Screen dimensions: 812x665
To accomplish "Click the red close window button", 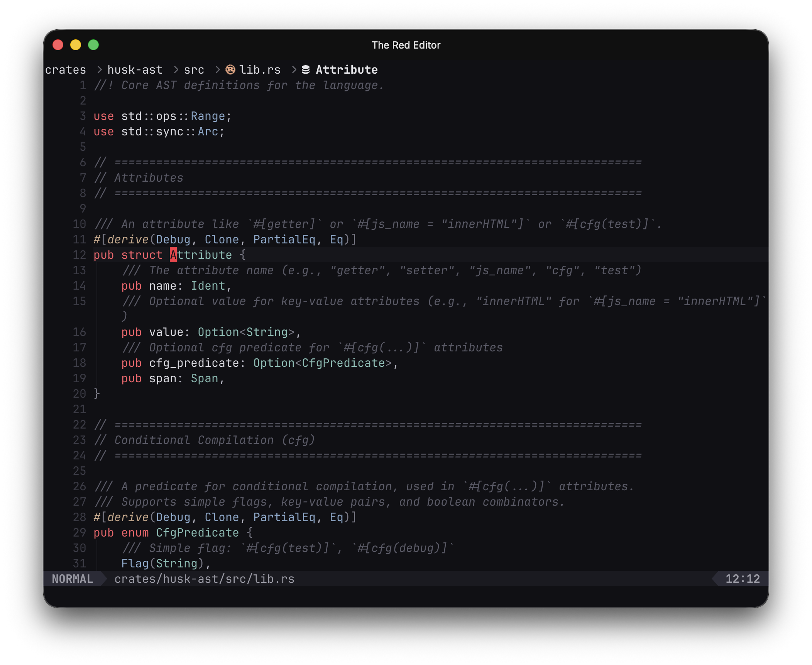I will point(58,45).
